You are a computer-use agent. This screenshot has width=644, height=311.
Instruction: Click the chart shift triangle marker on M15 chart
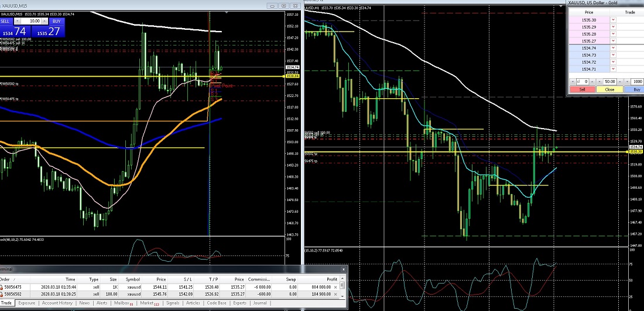click(225, 13)
